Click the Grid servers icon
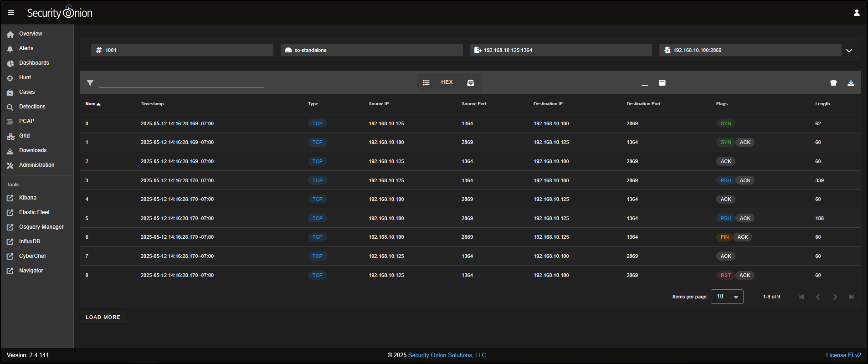This screenshot has height=364, width=868. [x=10, y=136]
